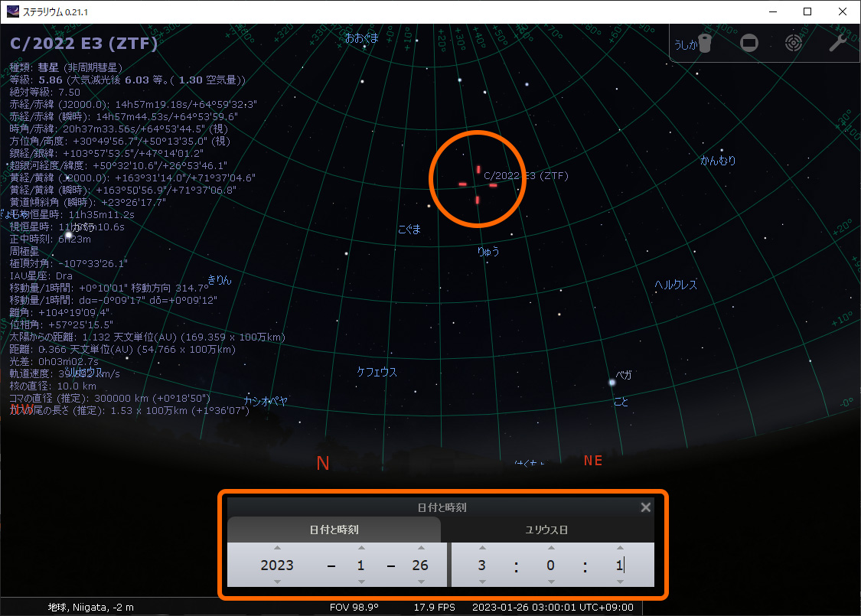The width and height of the screenshot is (861, 616).
Task: Click the きりん constellation label
Action: (220, 279)
